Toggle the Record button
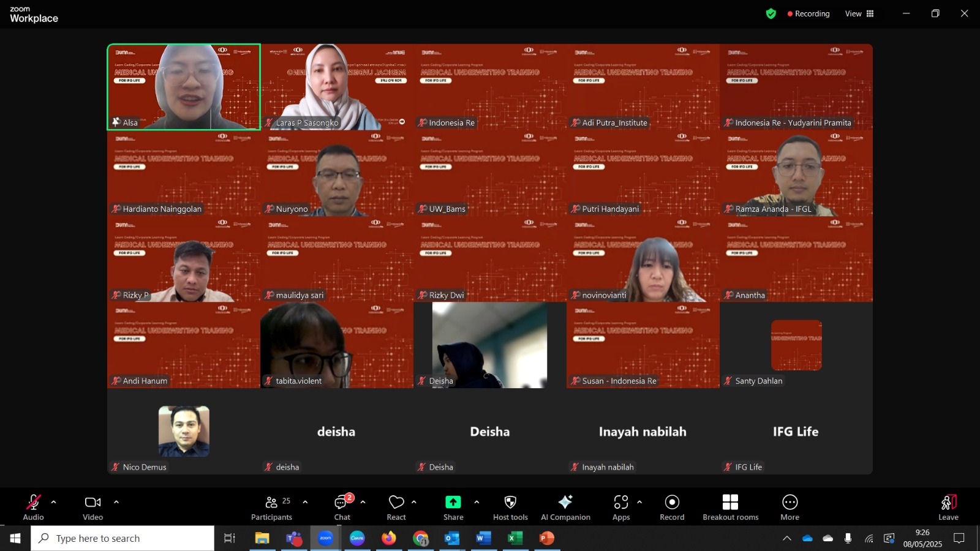980x551 pixels. (x=672, y=508)
